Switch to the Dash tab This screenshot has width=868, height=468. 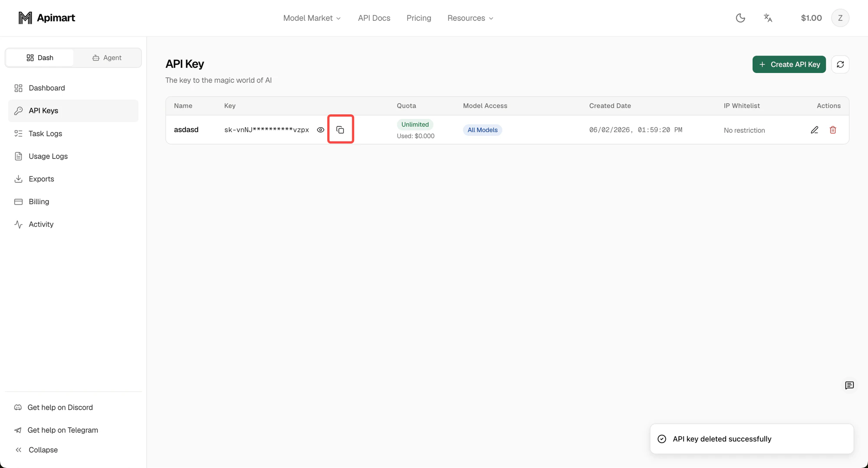pyautogui.click(x=40, y=58)
